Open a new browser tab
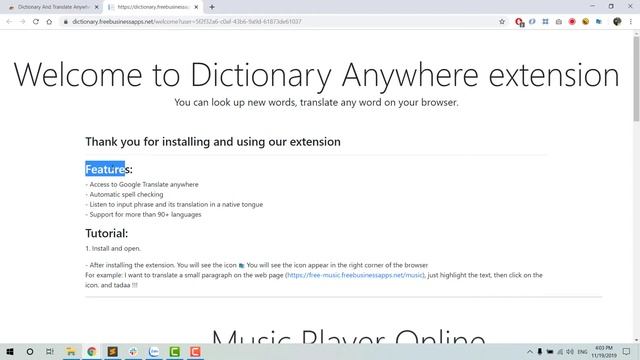The height and width of the screenshot is (360, 640). point(212,7)
